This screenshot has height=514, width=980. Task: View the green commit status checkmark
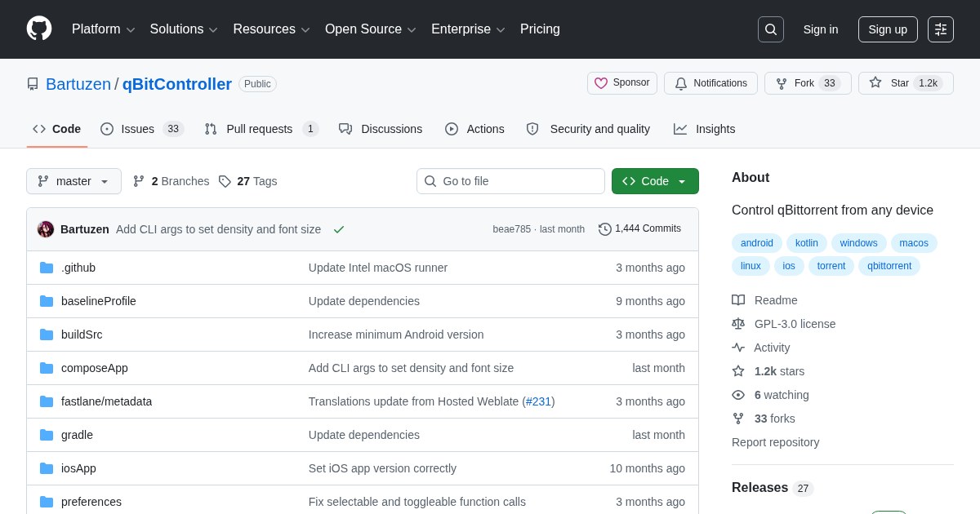tap(339, 229)
